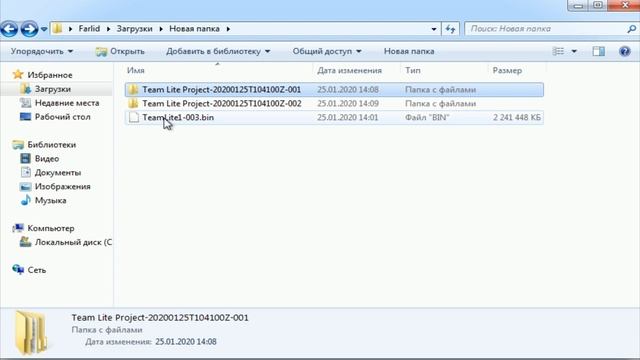Refresh the folder with the refresh button
Screen dimensions: 640x360
click(450, 29)
